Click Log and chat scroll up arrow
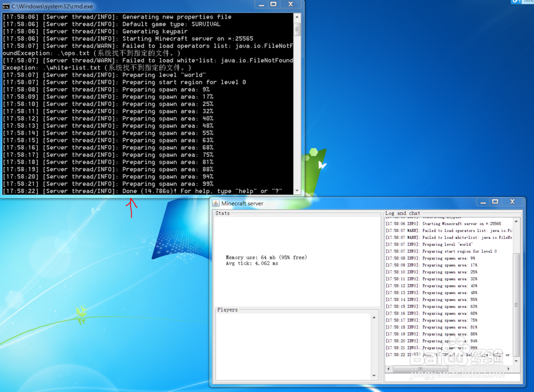 coord(516,221)
